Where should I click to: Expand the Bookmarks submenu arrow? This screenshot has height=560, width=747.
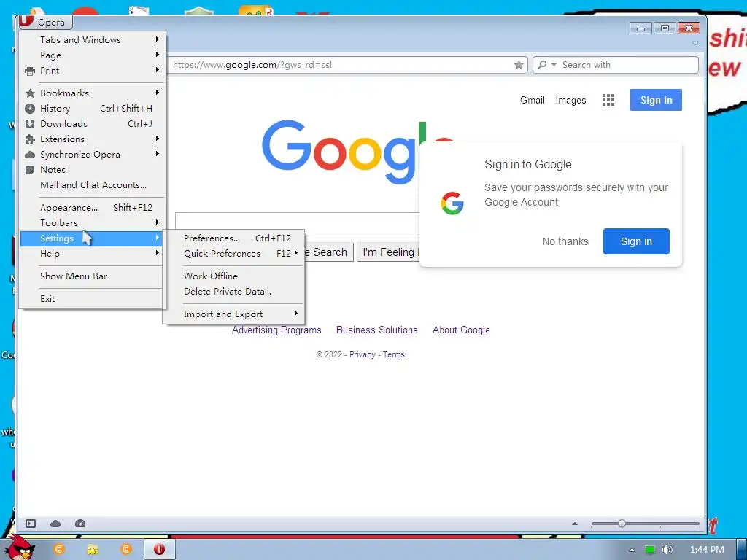coord(158,93)
